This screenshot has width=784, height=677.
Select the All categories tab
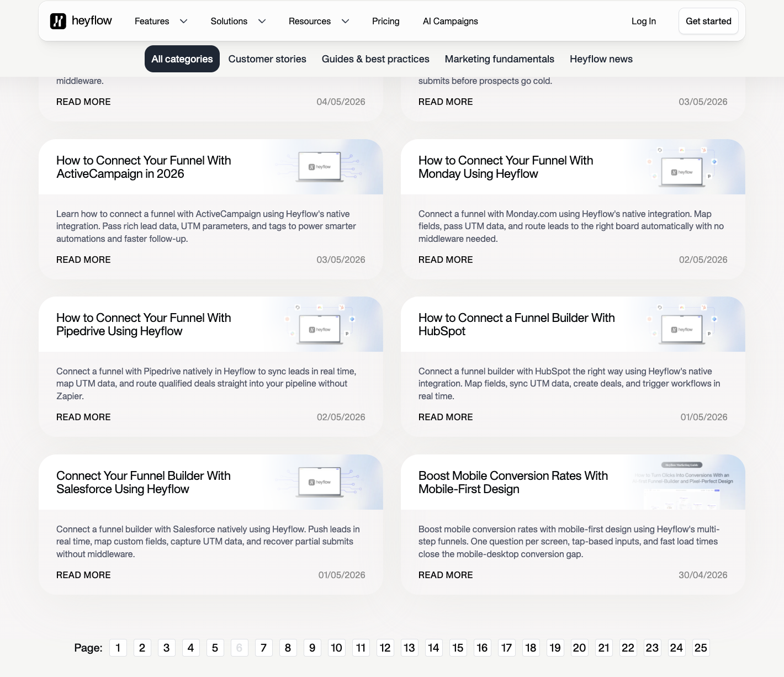click(182, 59)
